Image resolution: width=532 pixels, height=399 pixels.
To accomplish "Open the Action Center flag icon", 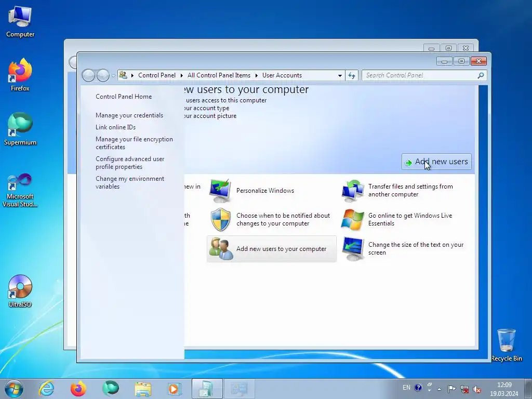I will [451, 389].
